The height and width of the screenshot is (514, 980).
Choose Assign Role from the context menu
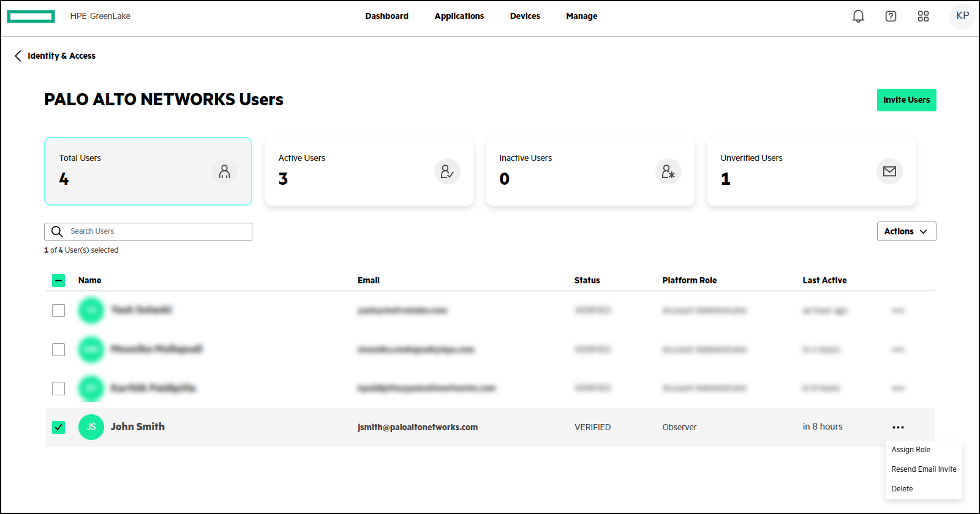tap(911, 450)
